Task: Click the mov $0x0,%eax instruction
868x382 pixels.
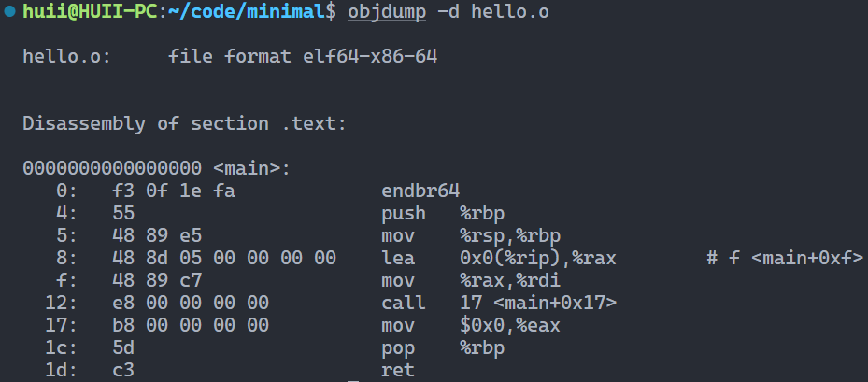Action: coord(471,326)
